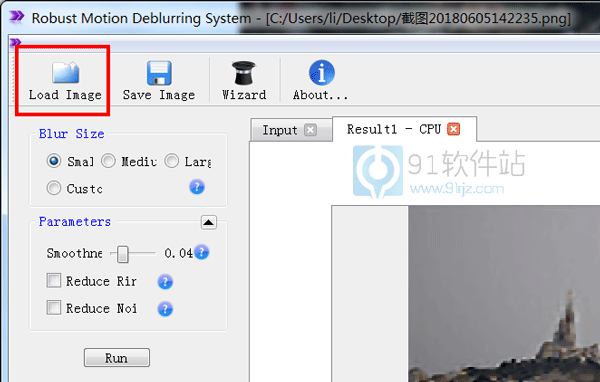Select the Custom blur size radio
The width and height of the screenshot is (600, 382).
click(54, 188)
